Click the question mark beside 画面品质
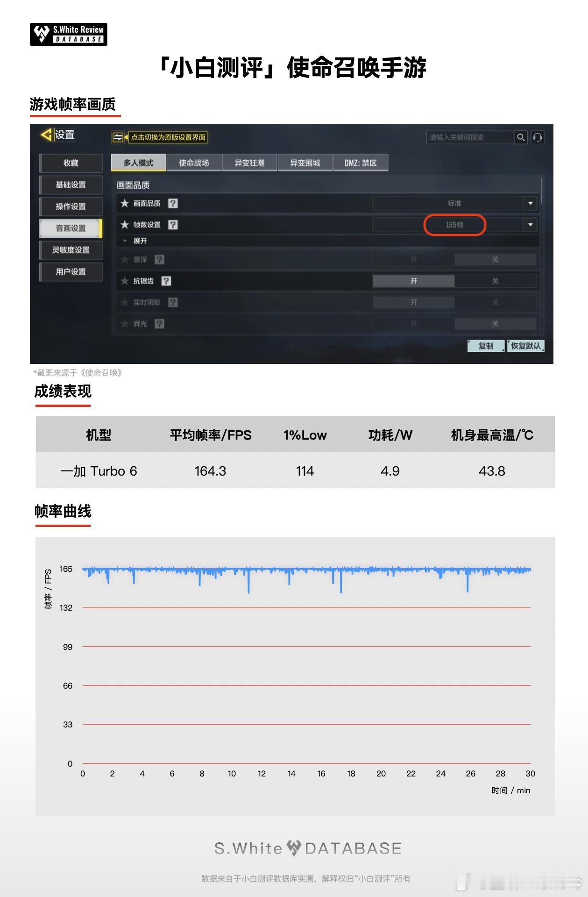 (173, 203)
